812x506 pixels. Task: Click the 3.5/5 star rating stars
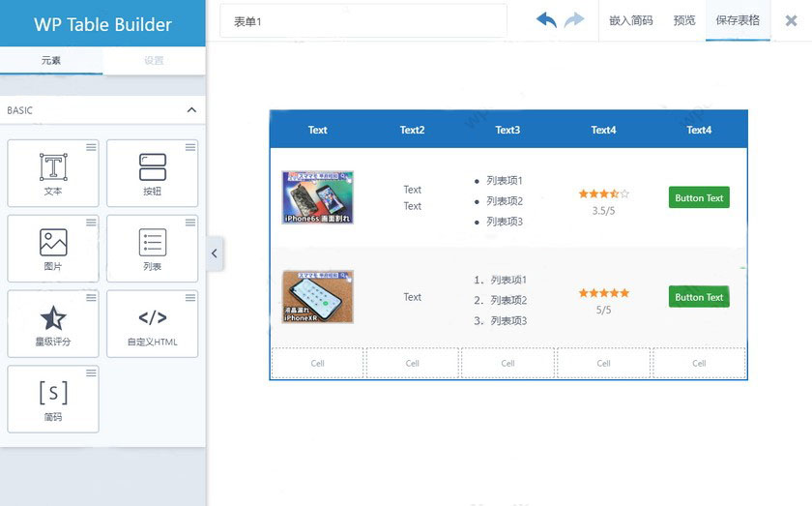603,194
